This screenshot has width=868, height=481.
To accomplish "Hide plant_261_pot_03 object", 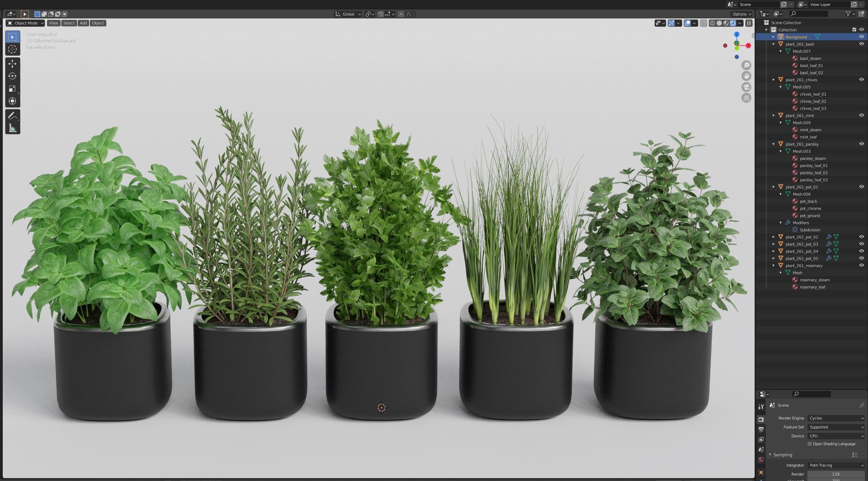I will 861,244.
